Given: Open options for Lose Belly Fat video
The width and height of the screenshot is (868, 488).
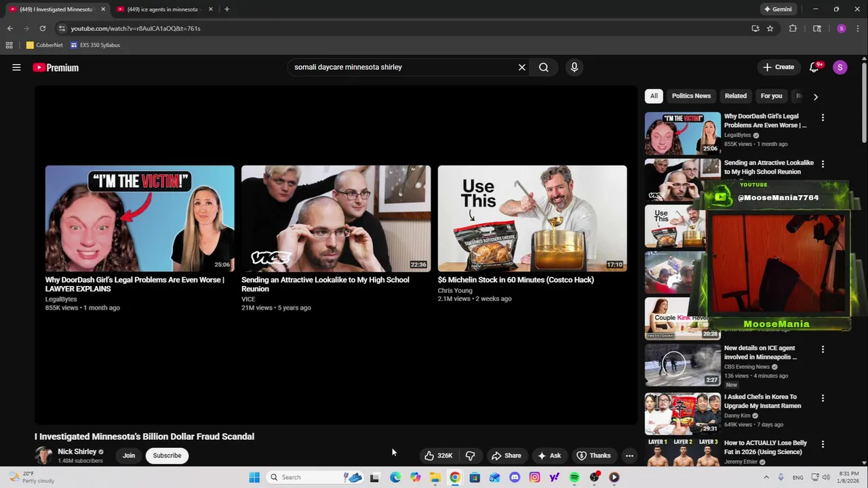Looking at the screenshot, I should pos(823,444).
